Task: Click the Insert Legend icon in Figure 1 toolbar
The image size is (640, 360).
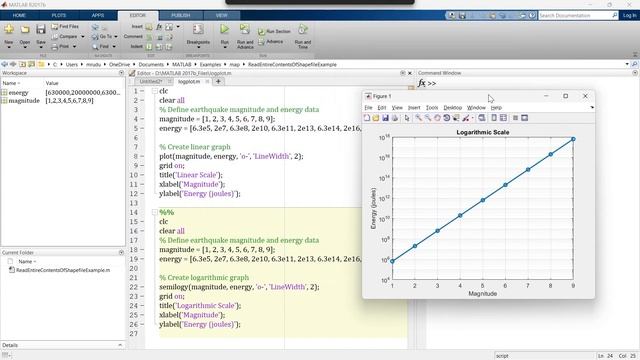Action: (x=503, y=118)
